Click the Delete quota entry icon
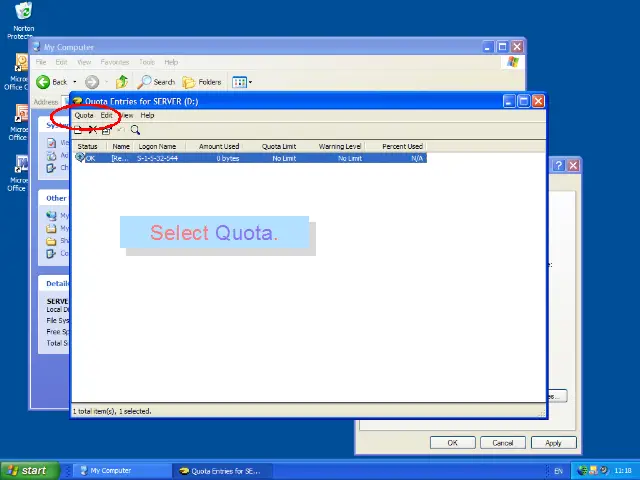Image resolution: width=640 pixels, height=480 pixels. tap(92, 130)
